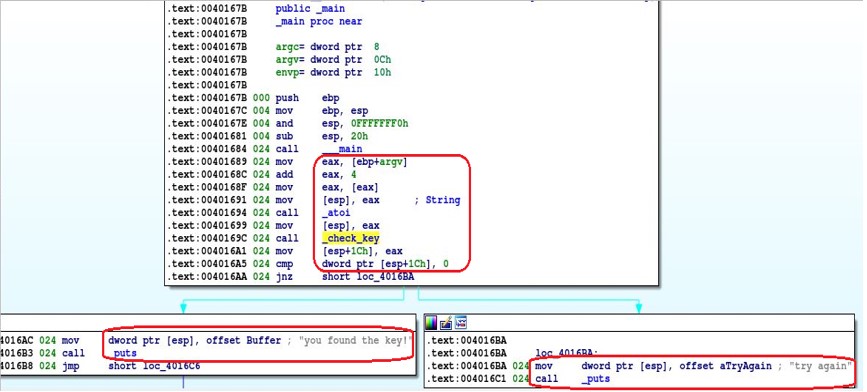Select the address .text:00401689
The height and width of the screenshot is (392, 867).
point(207,162)
